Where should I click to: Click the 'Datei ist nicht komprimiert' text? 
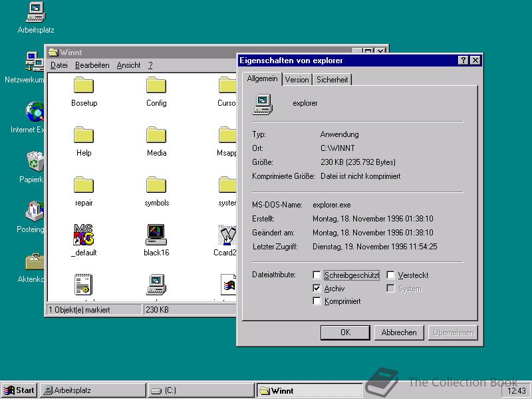coord(360,176)
